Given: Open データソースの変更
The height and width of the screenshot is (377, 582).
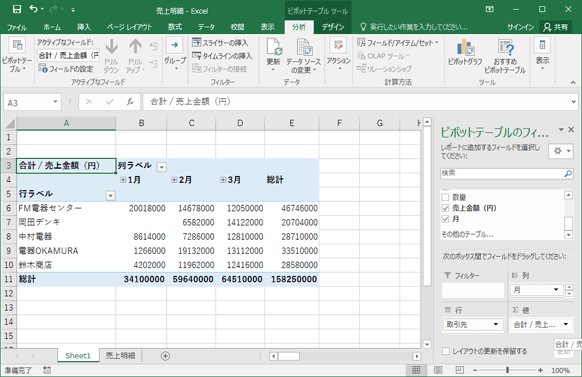Looking at the screenshot, I should 303,56.
